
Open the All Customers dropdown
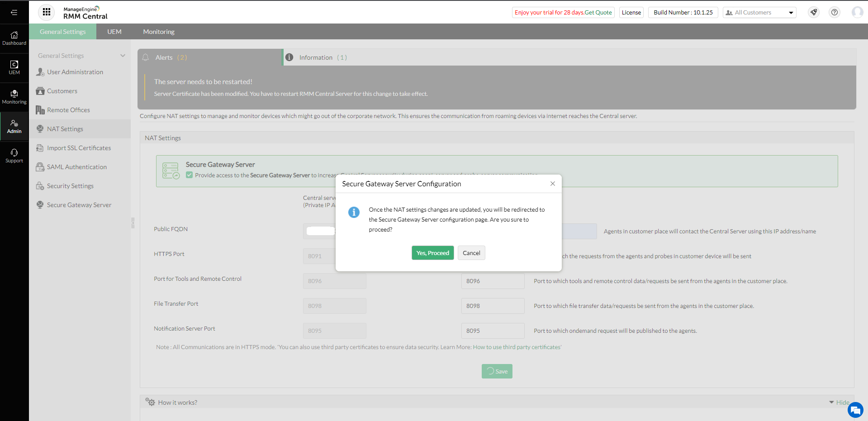click(759, 12)
